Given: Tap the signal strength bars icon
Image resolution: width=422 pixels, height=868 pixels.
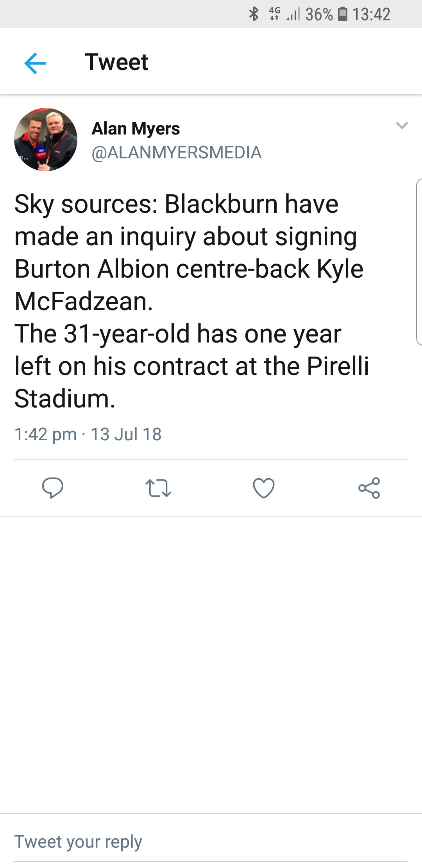Looking at the screenshot, I should pyautogui.click(x=293, y=15).
